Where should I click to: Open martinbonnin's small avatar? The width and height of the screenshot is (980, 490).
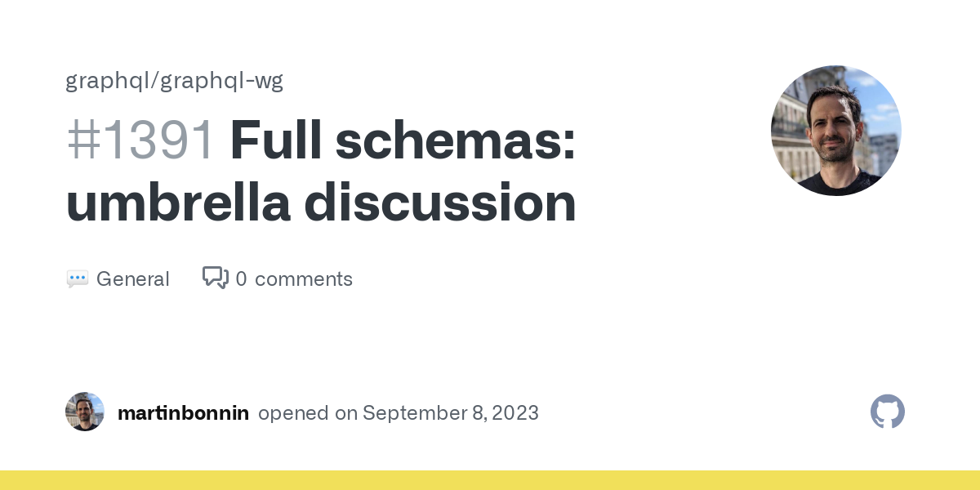[x=85, y=412]
